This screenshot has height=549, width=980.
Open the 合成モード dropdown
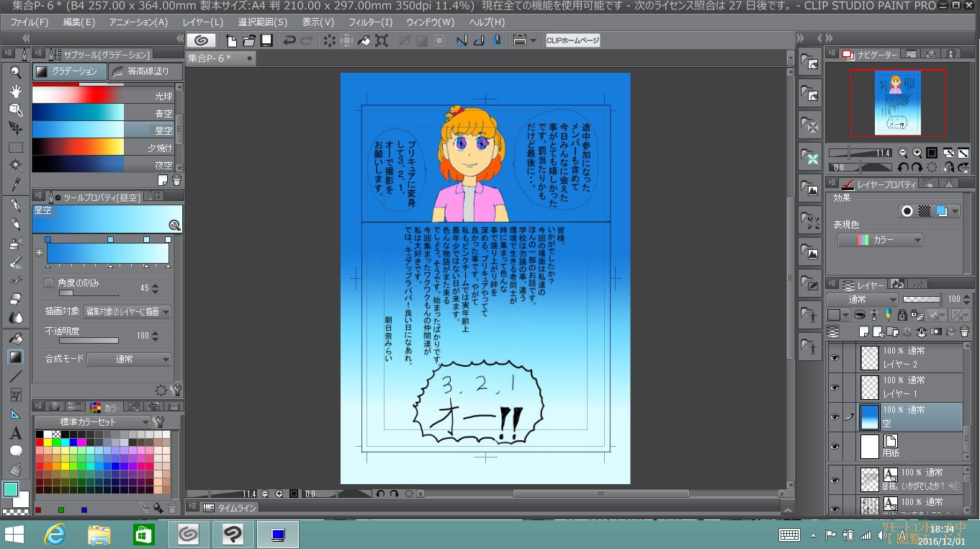point(130,359)
